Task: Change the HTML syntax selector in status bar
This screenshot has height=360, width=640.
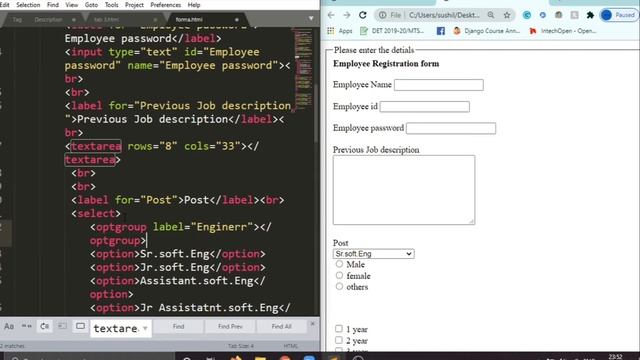Action: pos(291,346)
